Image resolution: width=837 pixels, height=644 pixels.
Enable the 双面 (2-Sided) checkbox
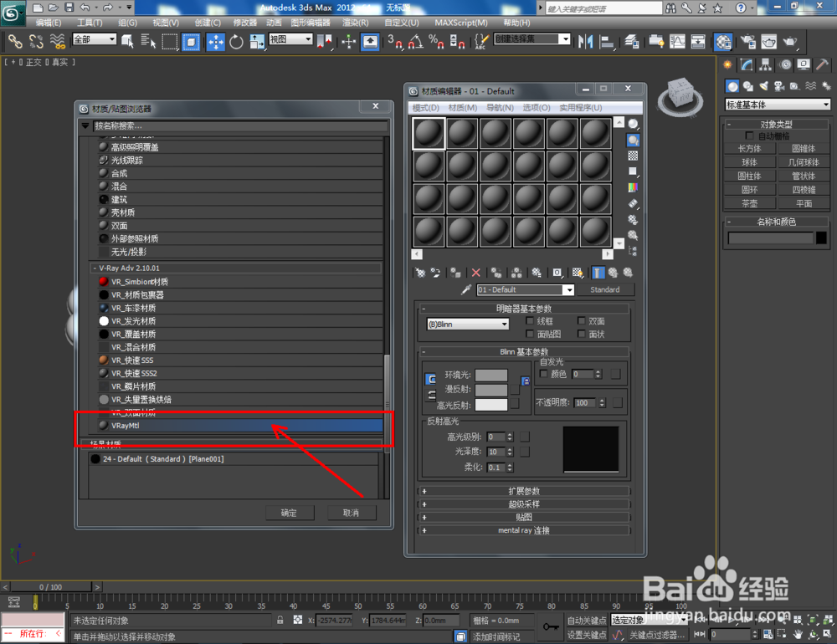pyautogui.click(x=582, y=320)
